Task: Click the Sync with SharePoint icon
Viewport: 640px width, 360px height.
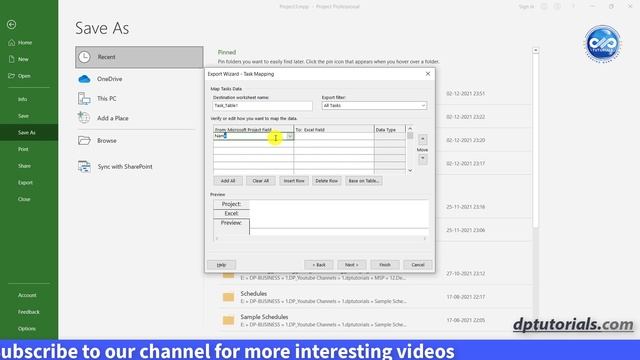Action: pyautogui.click(x=84, y=167)
